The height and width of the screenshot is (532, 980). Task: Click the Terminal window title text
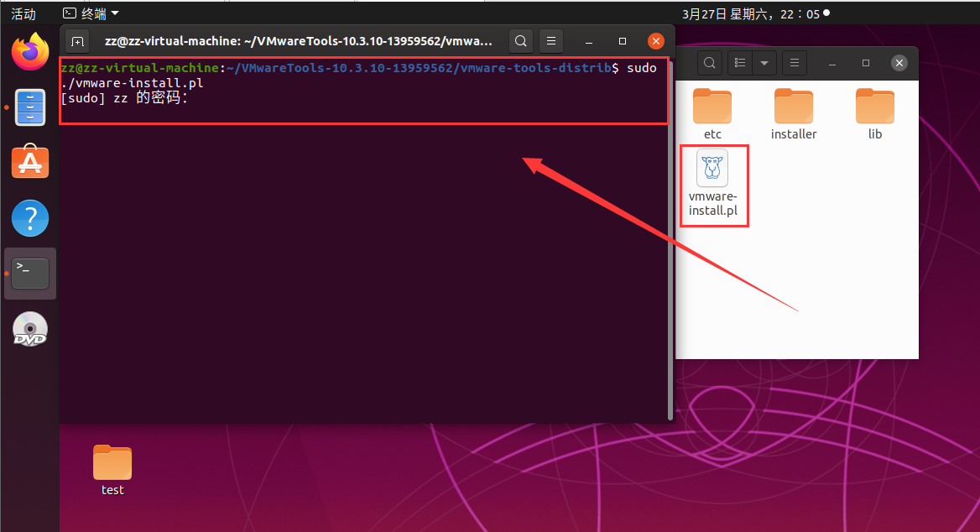298,41
